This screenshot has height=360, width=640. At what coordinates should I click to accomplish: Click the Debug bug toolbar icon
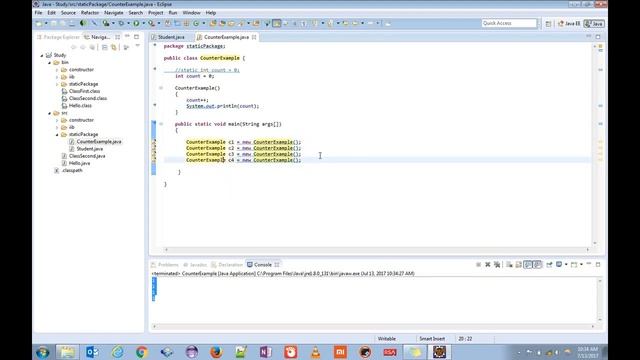click(121, 23)
